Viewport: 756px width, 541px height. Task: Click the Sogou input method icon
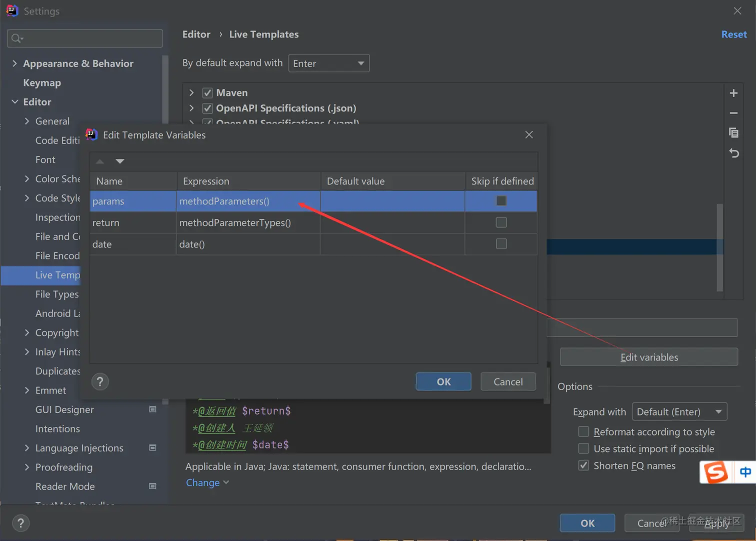(715, 471)
